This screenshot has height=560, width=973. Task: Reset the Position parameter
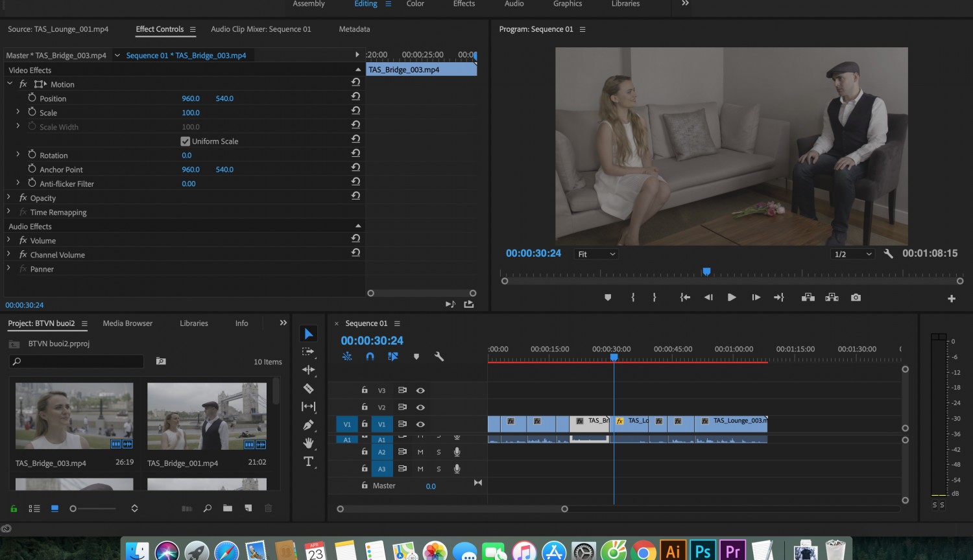[x=355, y=96]
